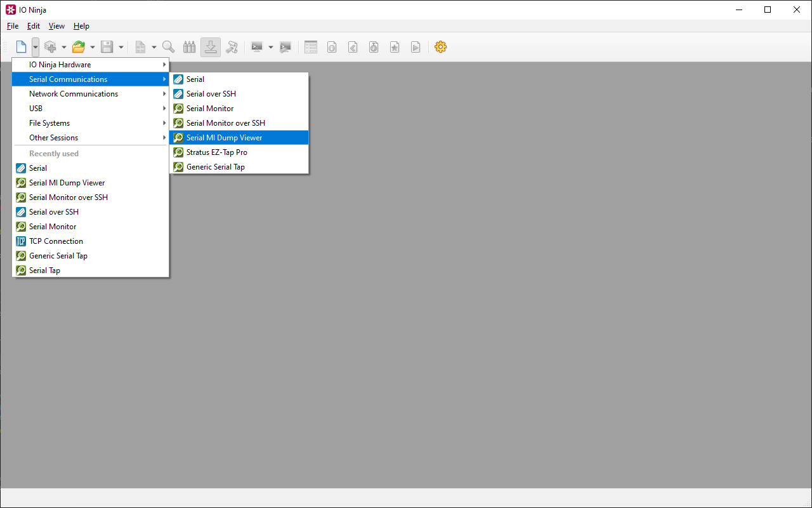812x508 pixels.
Task: Click the three bottles toolbar icon
Action: (189, 47)
